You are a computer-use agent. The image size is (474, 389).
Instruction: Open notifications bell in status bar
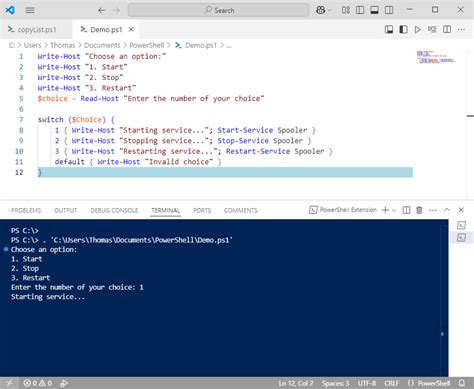click(x=462, y=383)
